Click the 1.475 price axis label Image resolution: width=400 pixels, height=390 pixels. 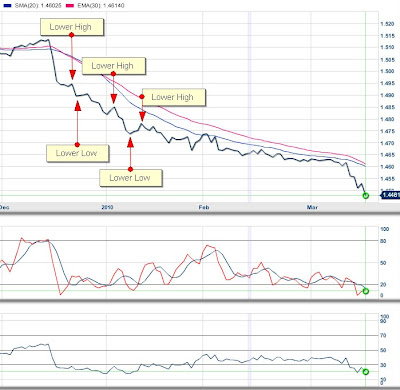click(387, 131)
